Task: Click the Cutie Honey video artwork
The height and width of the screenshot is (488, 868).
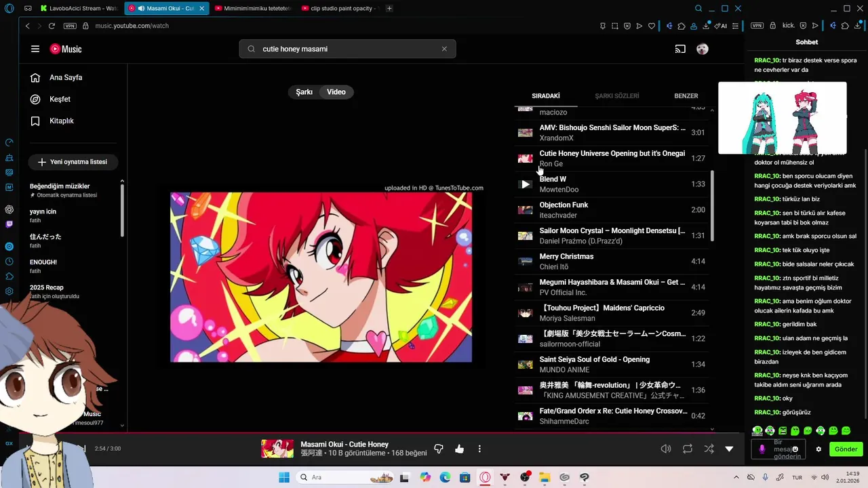Action: coord(321,277)
